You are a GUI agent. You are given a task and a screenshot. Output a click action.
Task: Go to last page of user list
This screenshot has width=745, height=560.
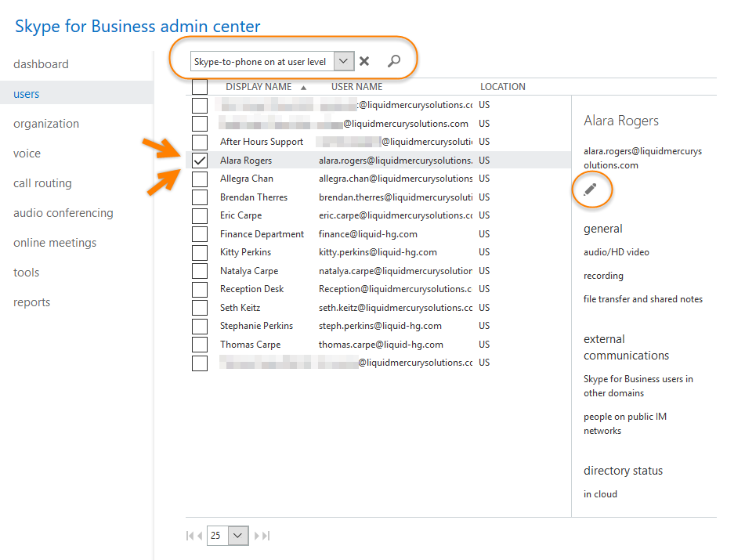coord(266,536)
